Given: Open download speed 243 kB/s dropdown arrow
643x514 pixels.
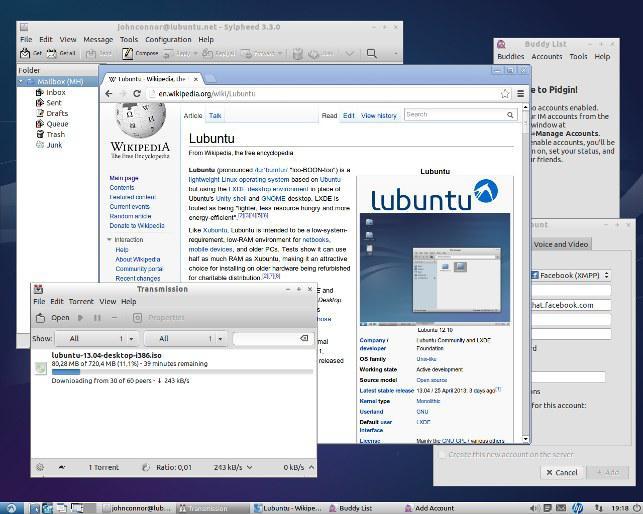Looking at the screenshot, I should coord(250,467).
